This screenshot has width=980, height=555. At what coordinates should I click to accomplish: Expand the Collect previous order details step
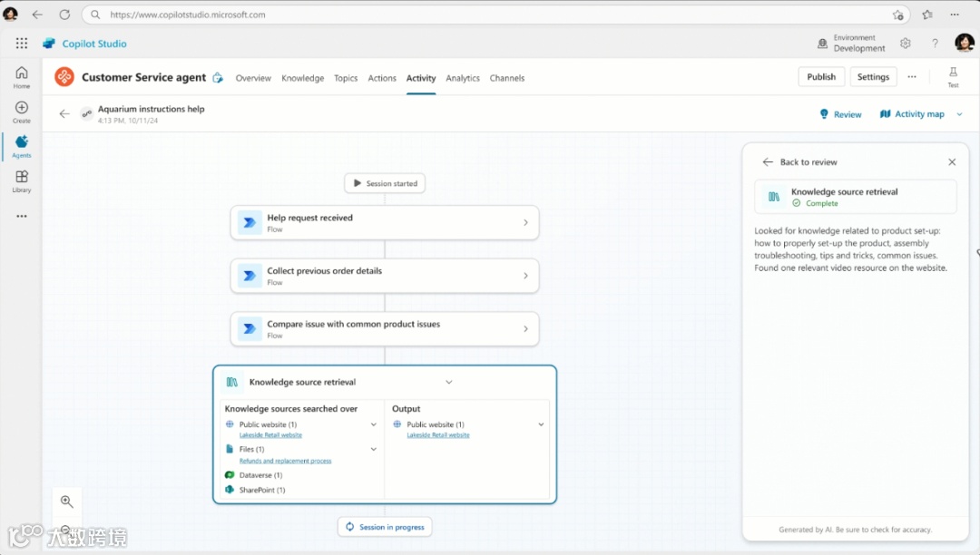click(x=525, y=276)
